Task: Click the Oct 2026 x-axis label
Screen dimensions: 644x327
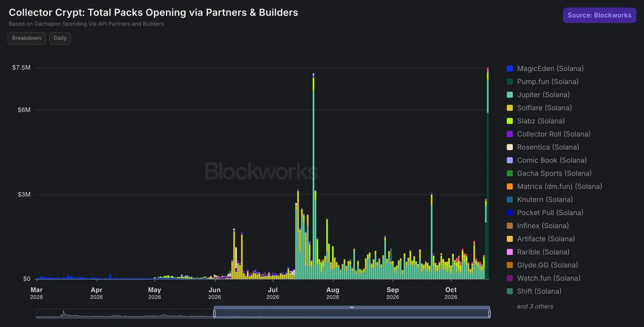Action: pyautogui.click(x=451, y=293)
